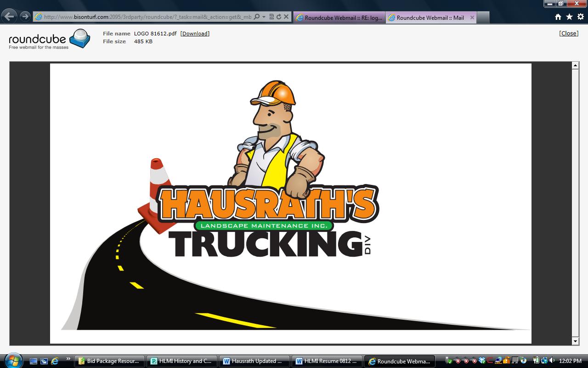Click the red C tray icon
This screenshot has width=588, height=368.
490,361
